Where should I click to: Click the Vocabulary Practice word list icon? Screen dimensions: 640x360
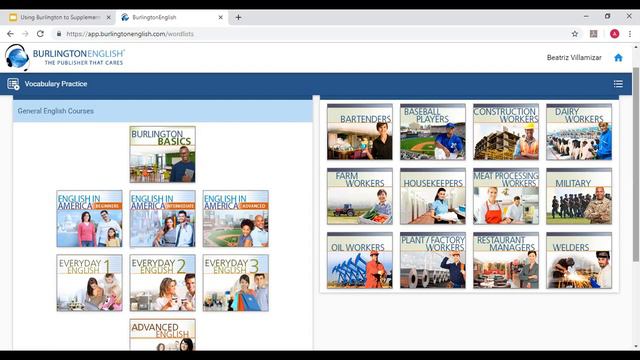[13, 84]
